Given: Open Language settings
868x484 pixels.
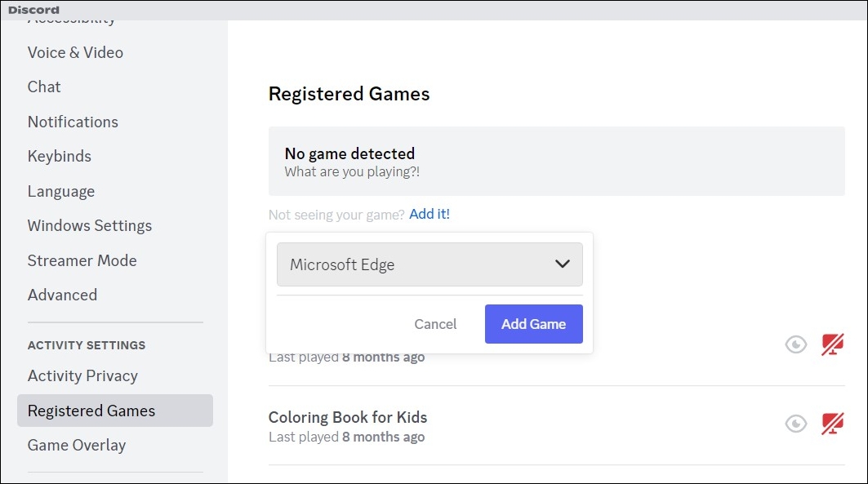Looking at the screenshot, I should pos(60,191).
